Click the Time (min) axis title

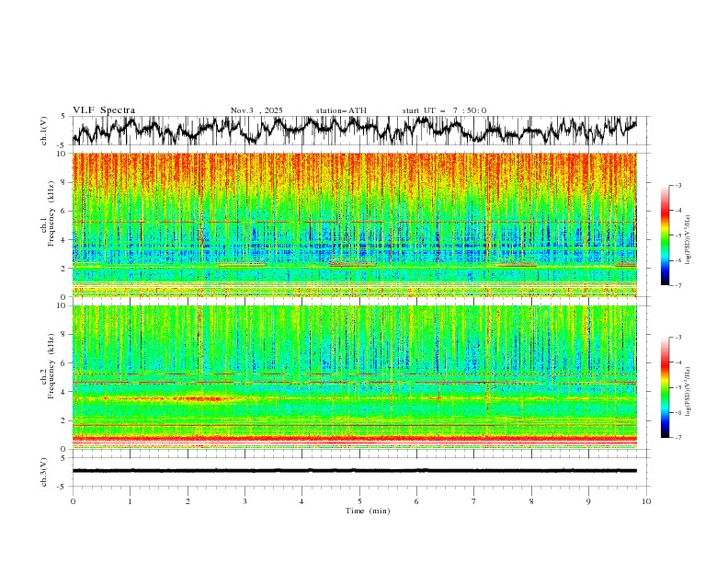(368, 511)
